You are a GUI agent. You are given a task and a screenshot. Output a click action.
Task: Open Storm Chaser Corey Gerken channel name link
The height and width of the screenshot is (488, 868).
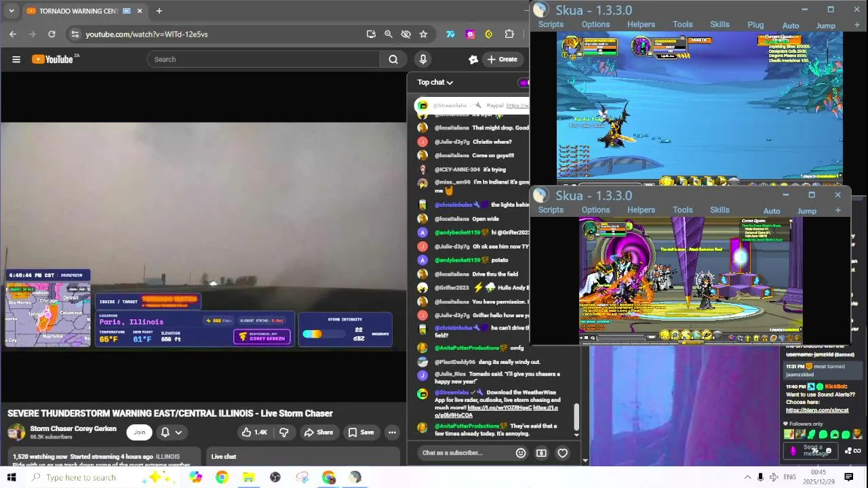coord(73,428)
